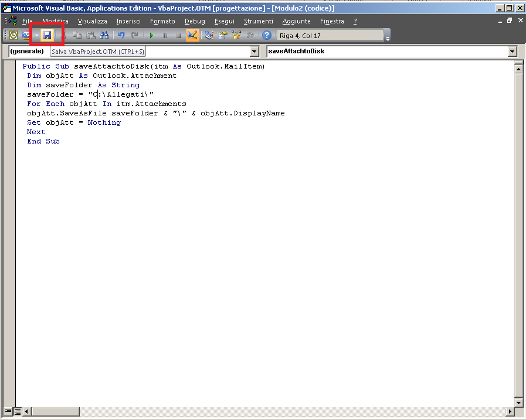
Task: Open the Aggiunte menu
Action: (297, 22)
